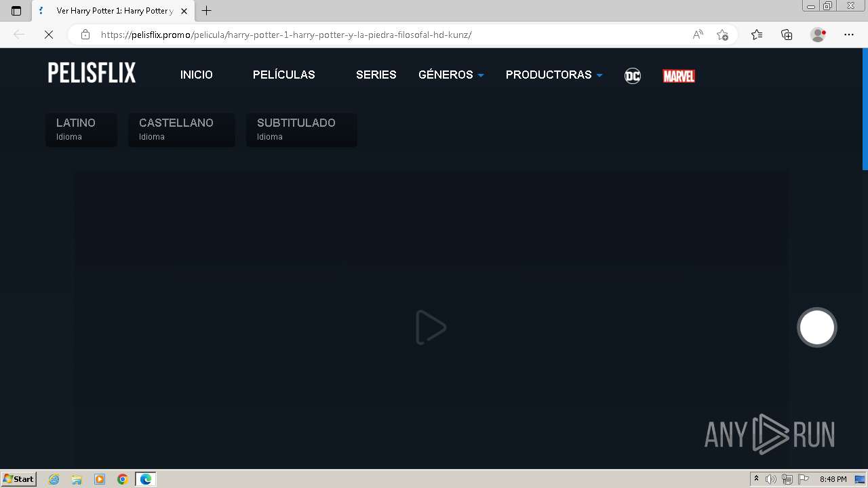The height and width of the screenshot is (488, 868).
Task: Open the INICIO menu item
Action: point(197,75)
